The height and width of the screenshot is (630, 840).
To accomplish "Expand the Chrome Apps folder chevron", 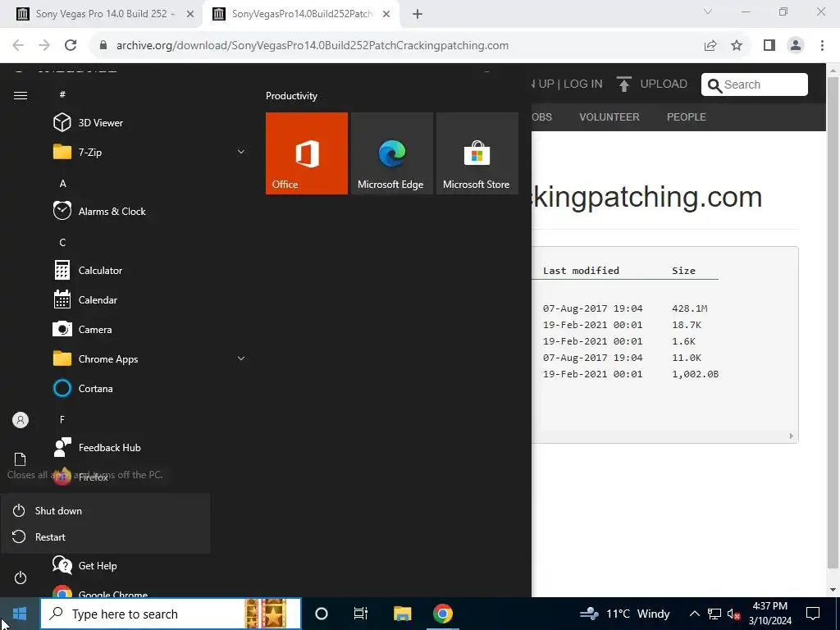I will pyautogui.click(x=241, y=359).
